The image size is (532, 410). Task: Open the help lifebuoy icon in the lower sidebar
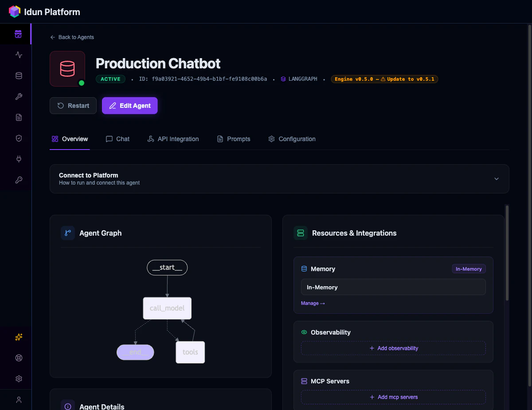point(18,358)
